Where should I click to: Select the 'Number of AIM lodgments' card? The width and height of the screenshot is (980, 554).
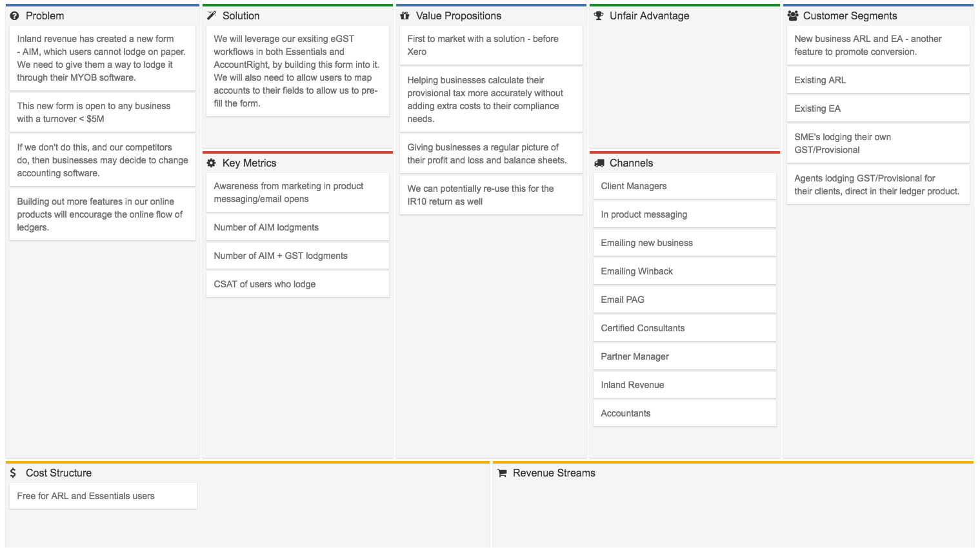point(297,227)
